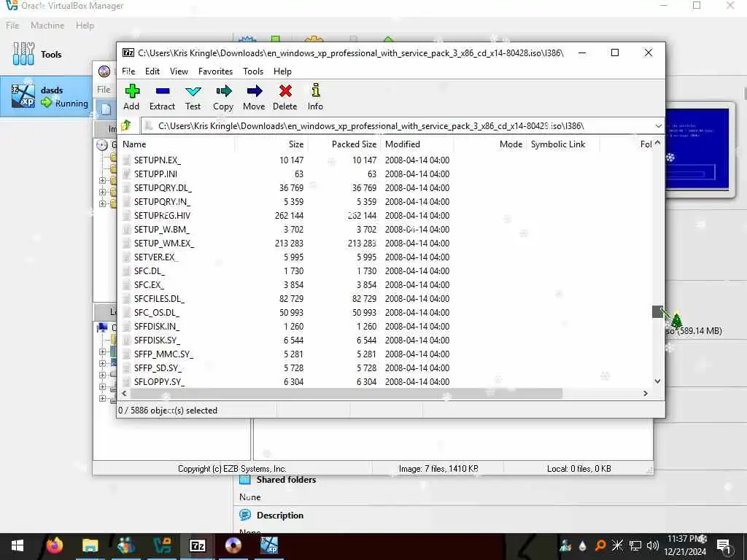This screenshot has height=560, width=747.
Task: Select file SETUPREG.HIV
Action: coord(162,215)
